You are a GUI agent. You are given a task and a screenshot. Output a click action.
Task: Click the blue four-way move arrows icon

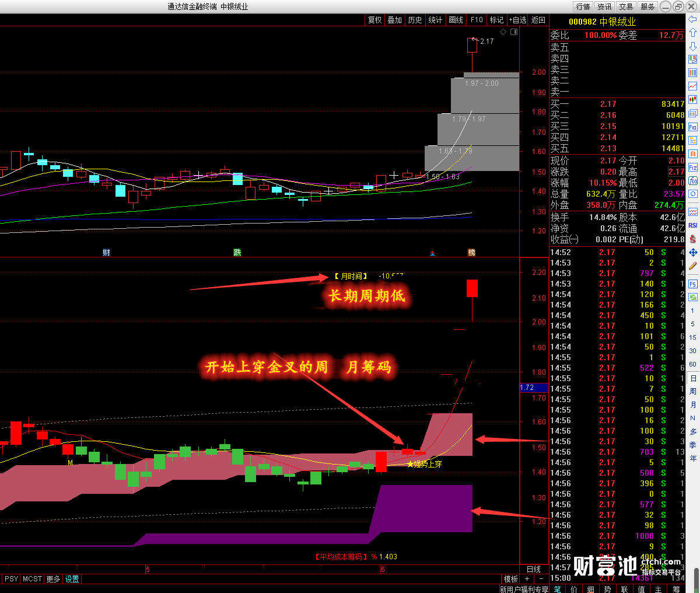coord(693,252)
